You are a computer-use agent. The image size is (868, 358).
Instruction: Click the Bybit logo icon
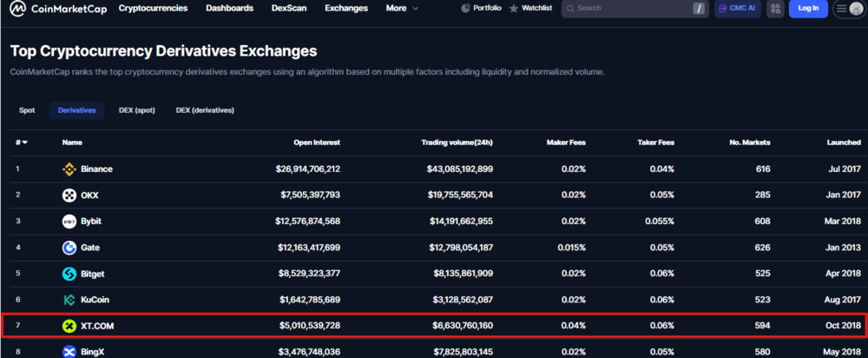coord(69,221)
